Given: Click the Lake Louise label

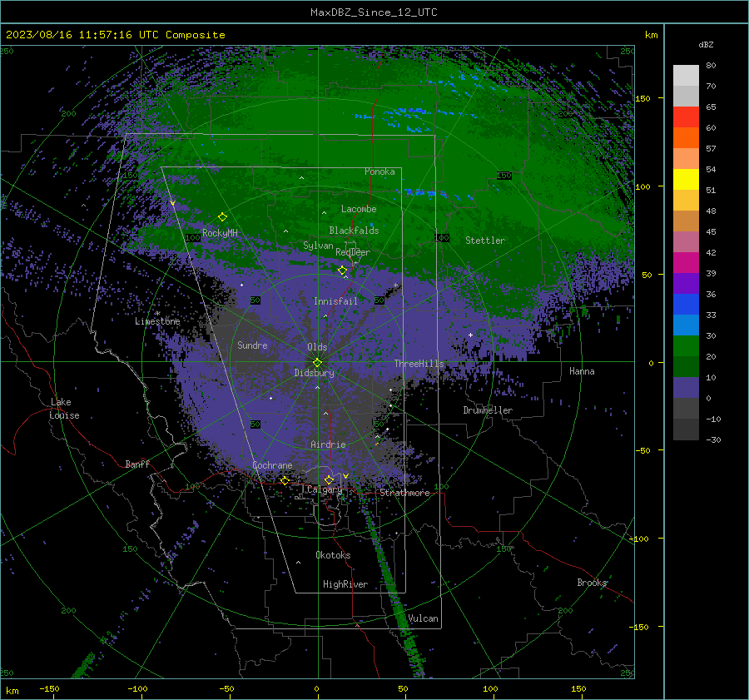Looking at the screenshot, I should 64,409.
